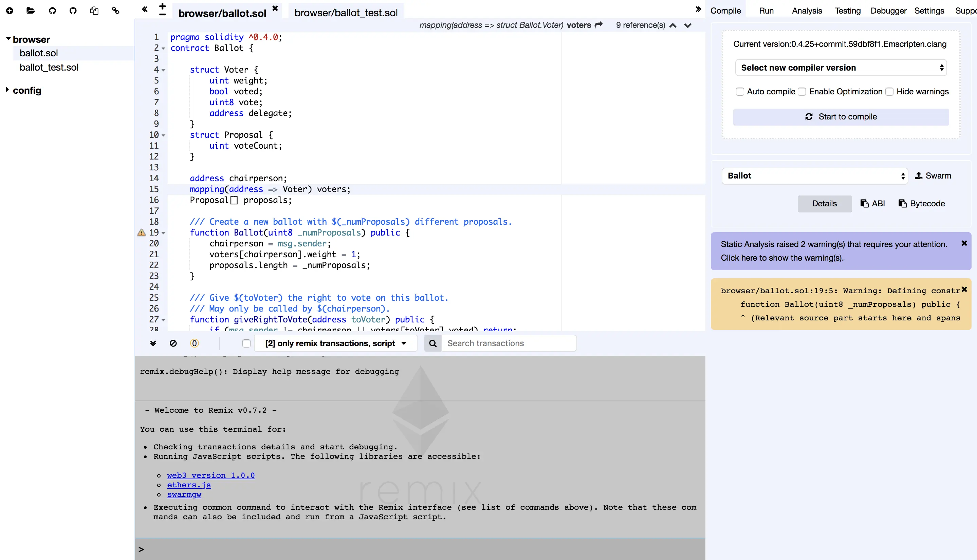Expand the config folder in the tree

pyautogui.click(x=7, y=90)
